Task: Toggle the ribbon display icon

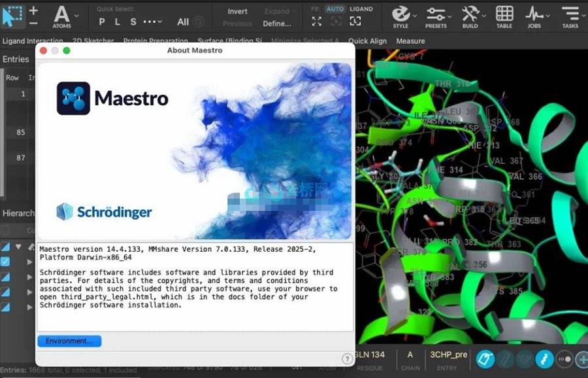Action: (x=544, y=359)
